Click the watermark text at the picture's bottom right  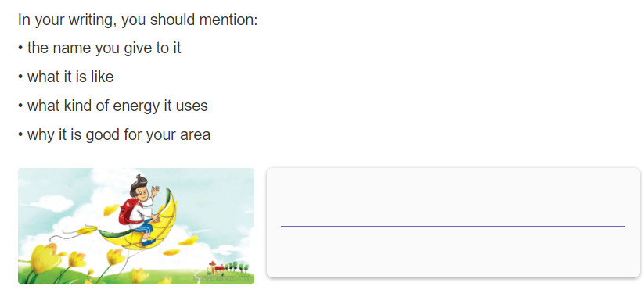(223, 279)
